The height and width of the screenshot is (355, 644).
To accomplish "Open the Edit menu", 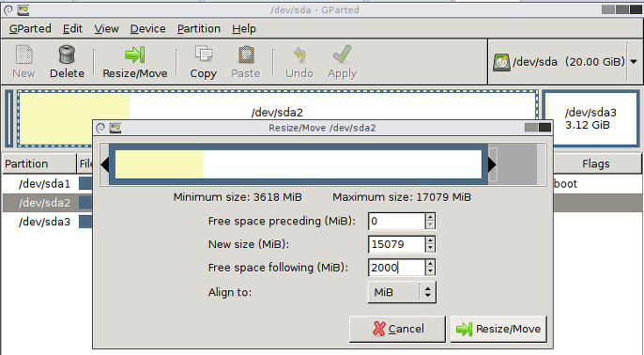I will 72,29.
